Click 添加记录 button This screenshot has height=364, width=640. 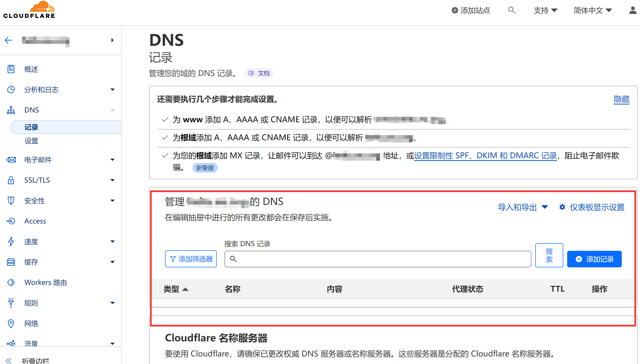(x=594, y=259)
